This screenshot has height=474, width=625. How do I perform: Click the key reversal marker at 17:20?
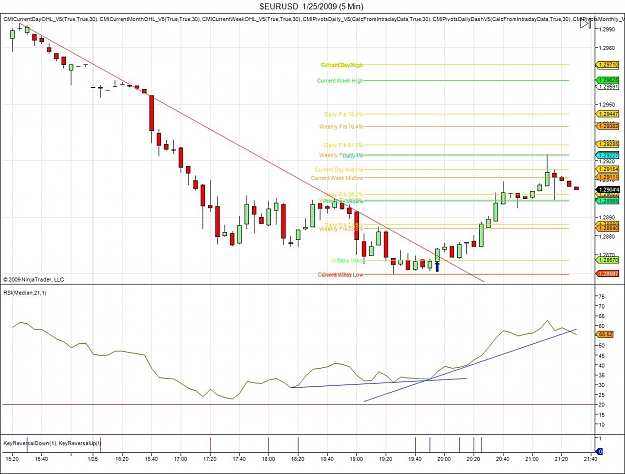(x=210, y=444)
